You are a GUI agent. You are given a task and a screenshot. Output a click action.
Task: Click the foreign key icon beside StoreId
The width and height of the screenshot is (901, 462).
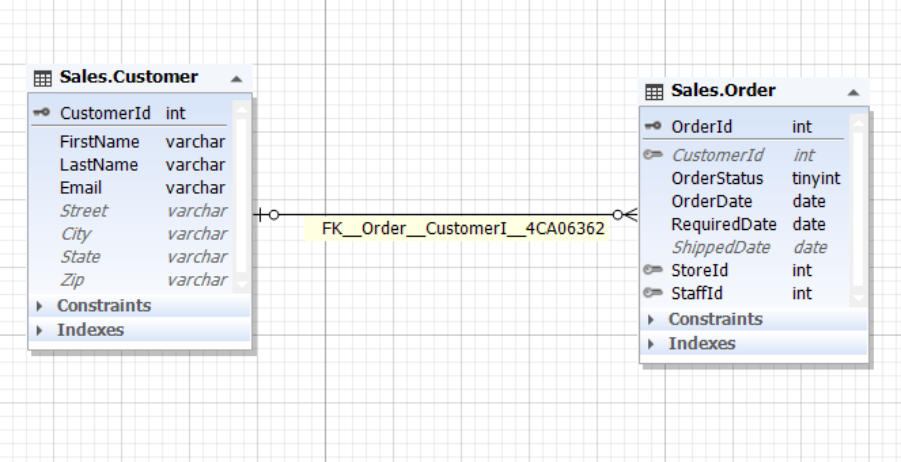(654, 270)
